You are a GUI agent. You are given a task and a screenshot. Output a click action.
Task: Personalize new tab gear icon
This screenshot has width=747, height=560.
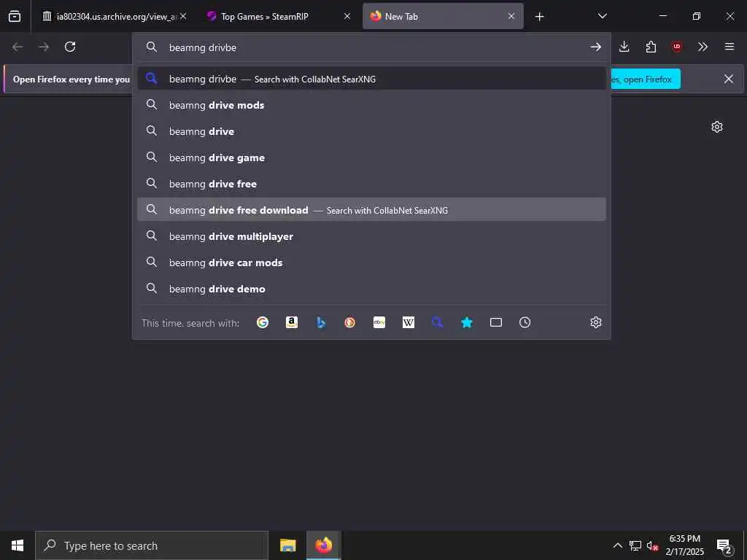[717, 127]
